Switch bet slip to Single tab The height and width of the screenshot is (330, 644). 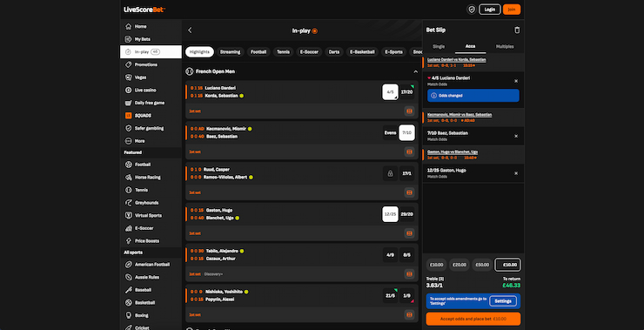(439, 46)
